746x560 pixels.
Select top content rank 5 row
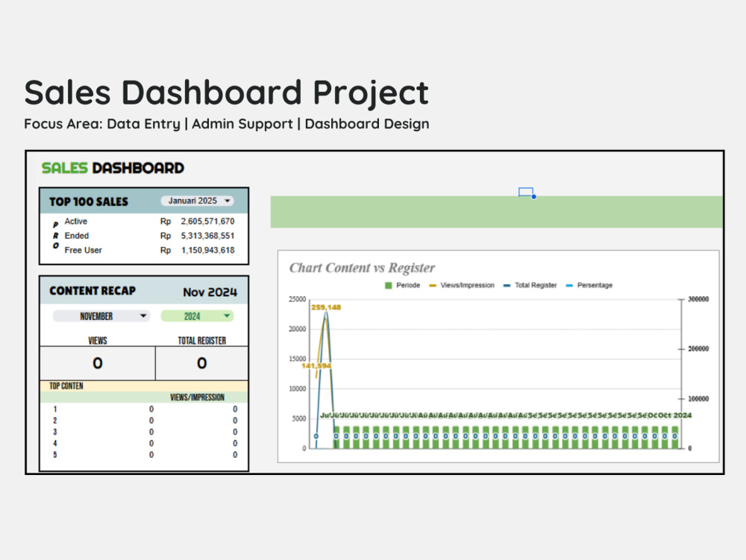[x=144, y=455]
